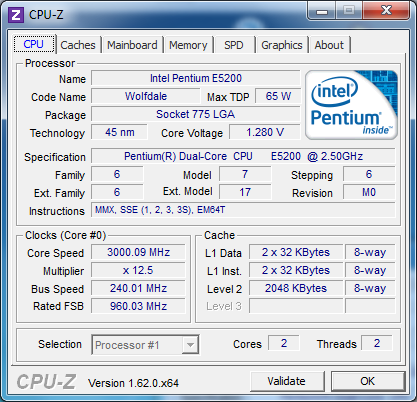The image size is (417, 402).
Task: Click the Technology value 45 nm
Action: click(x=119, y=132)
